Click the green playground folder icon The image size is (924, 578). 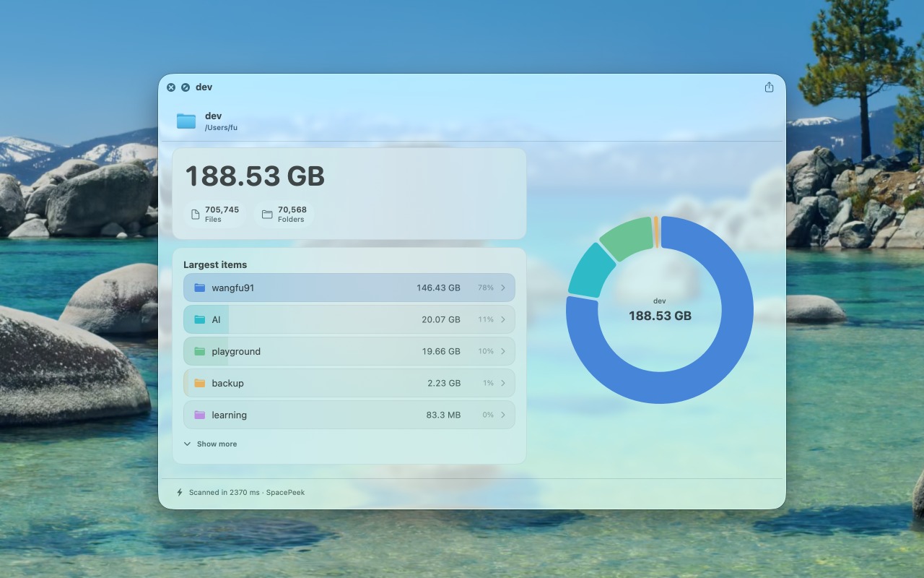pyautogui.click(x=200, y=351)
